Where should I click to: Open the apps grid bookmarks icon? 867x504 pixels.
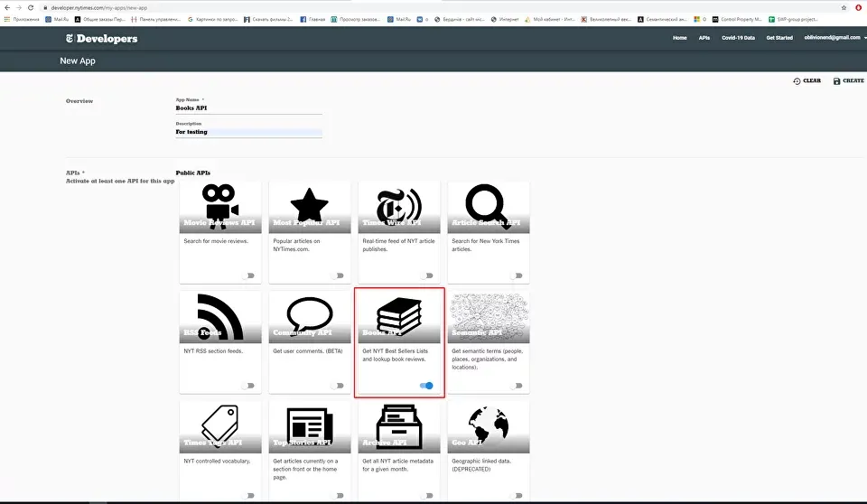tap(7, 19)
